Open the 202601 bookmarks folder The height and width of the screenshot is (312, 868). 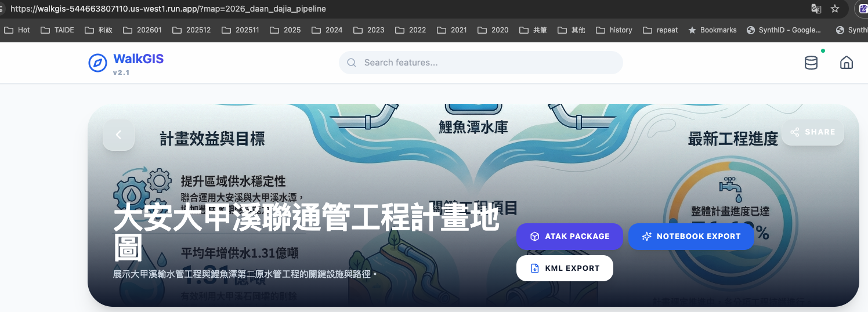coord(143,30)
